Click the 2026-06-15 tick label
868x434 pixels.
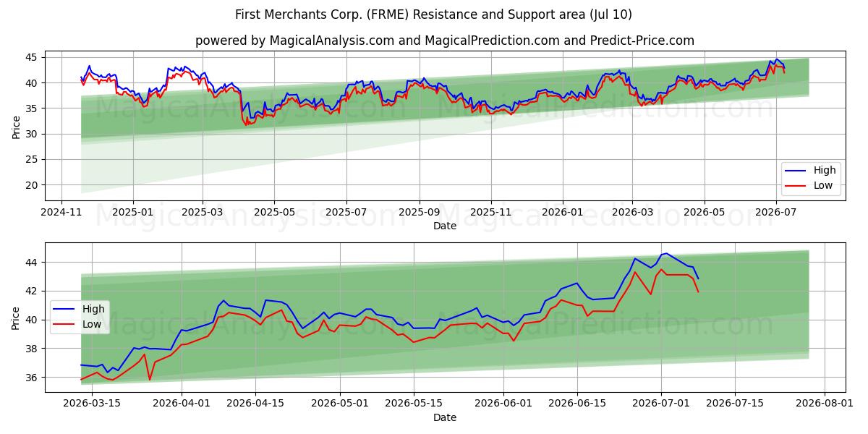click(x=578, y=404)
